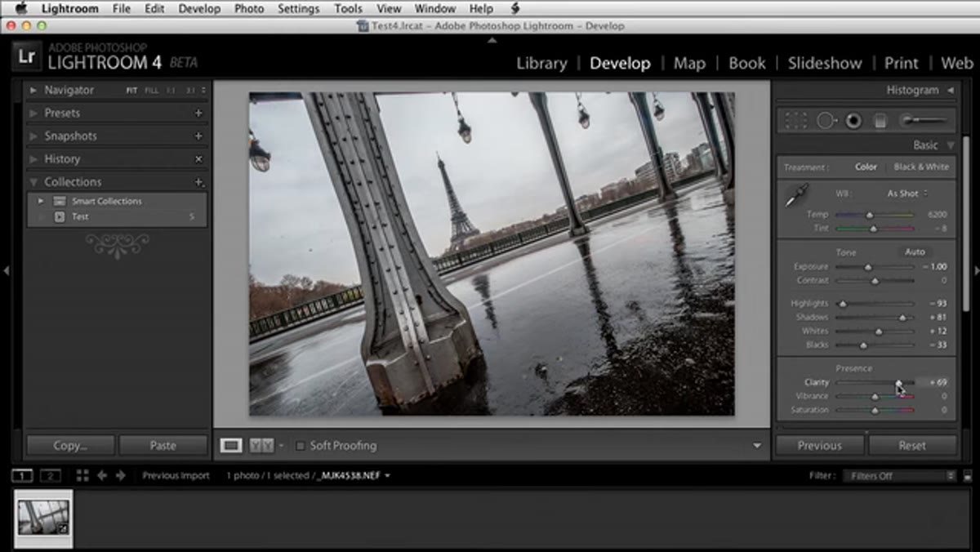Set Navigator zoom to FIT
The width and height of the screenshot is (980, 552).
tap(131, 90)
